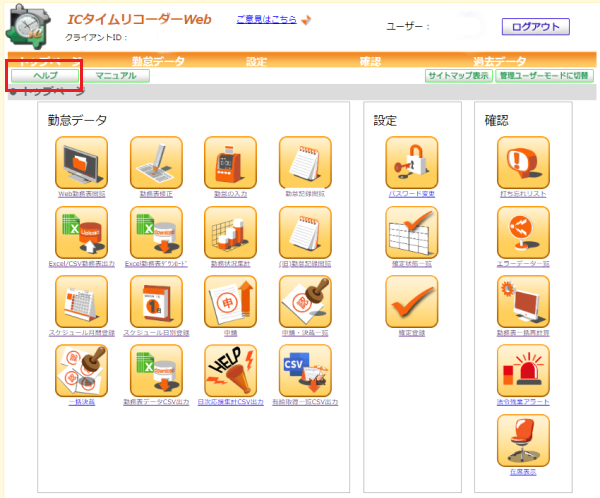Click the 確定登録 text link

pyautogui.click(x=412, y=333)
